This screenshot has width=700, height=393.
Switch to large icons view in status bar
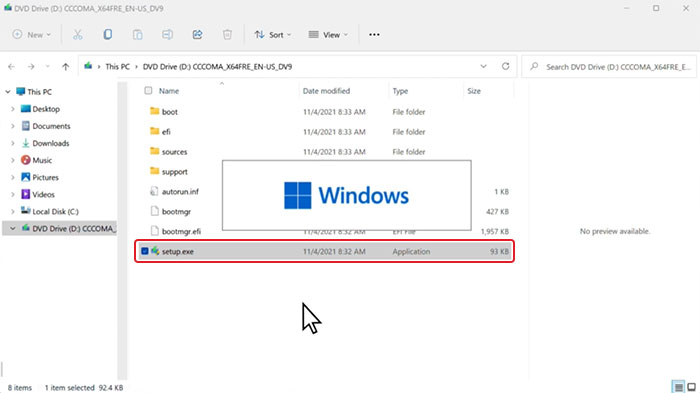692,387
